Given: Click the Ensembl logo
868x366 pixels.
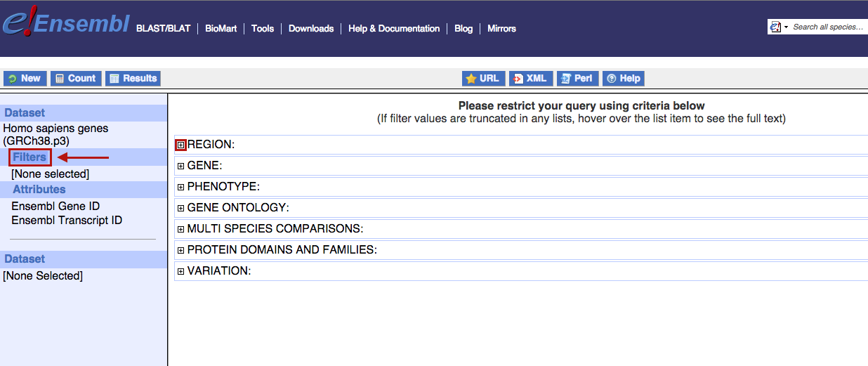Looking at the screenshot, I should (x=65, y=25).
